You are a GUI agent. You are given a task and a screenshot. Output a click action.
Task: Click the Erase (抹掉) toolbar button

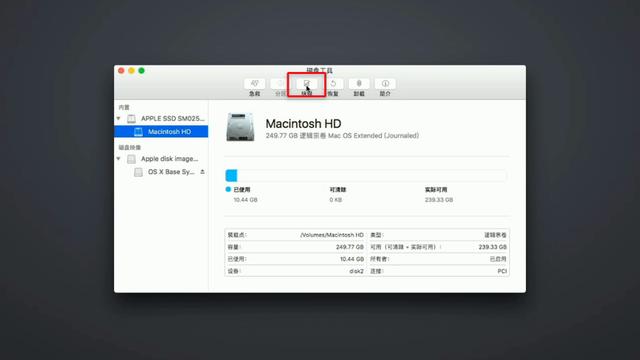[307, 84]
